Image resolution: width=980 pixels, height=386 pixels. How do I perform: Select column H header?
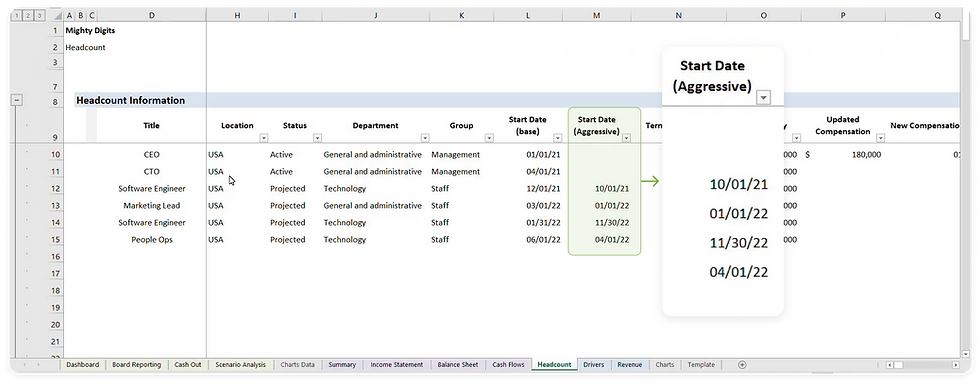pyautogui.click(x=237, y=16)
